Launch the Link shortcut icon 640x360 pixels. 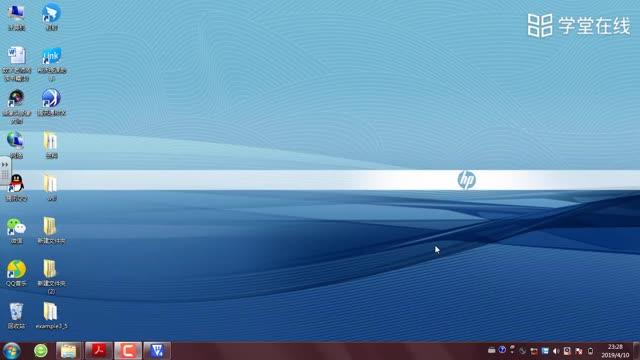click(x=51, y=63)
